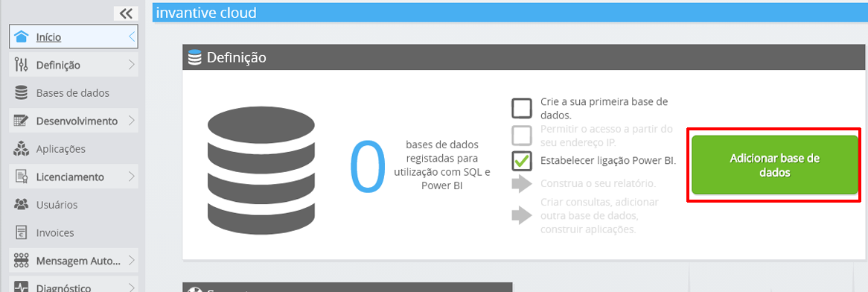The image size is (868, 292).
Task: Check the Crie a sua primeira base checkbox
Action: click(x=521, y=108)
